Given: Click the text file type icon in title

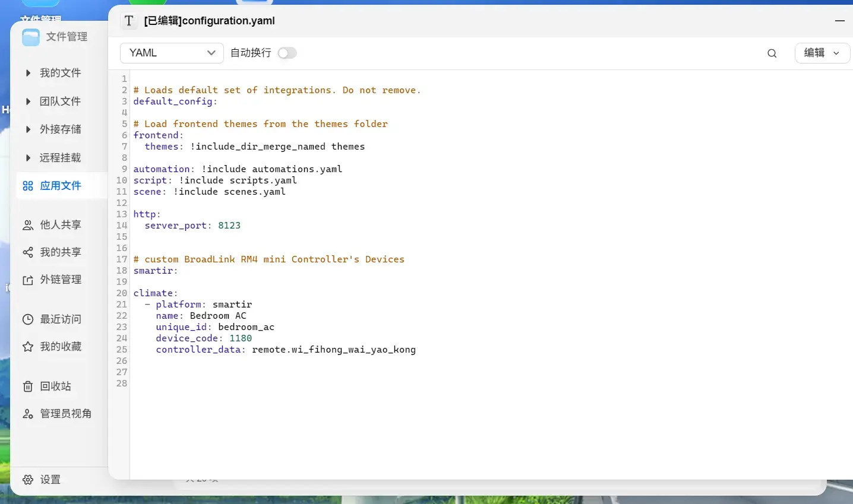Looking at the screenshot, I should pyautogui.click(x=129, y=21).
